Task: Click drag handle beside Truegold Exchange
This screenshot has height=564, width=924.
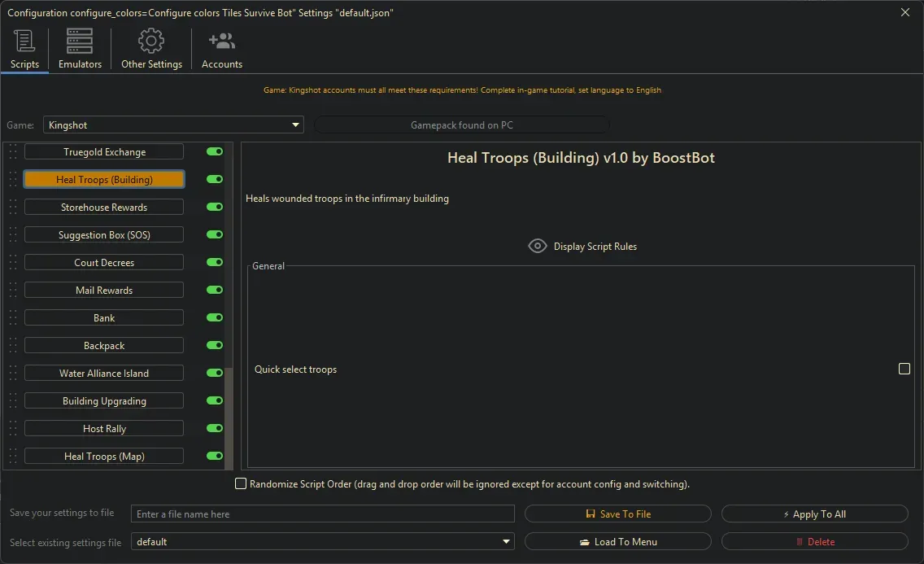Action: [x=13, y=152]
